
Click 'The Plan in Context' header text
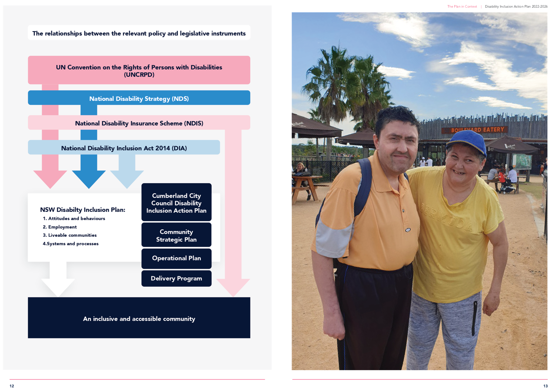click(462, 7)
